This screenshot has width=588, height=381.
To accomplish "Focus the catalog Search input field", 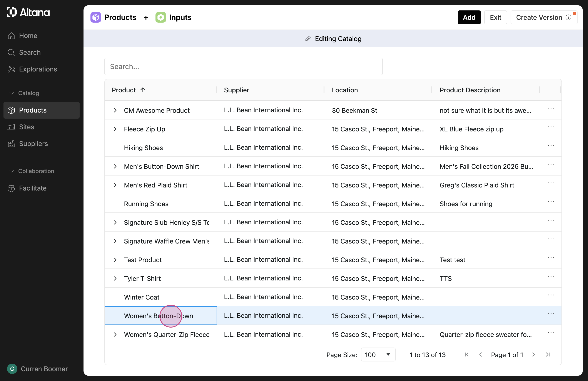I will coord(243,67).
